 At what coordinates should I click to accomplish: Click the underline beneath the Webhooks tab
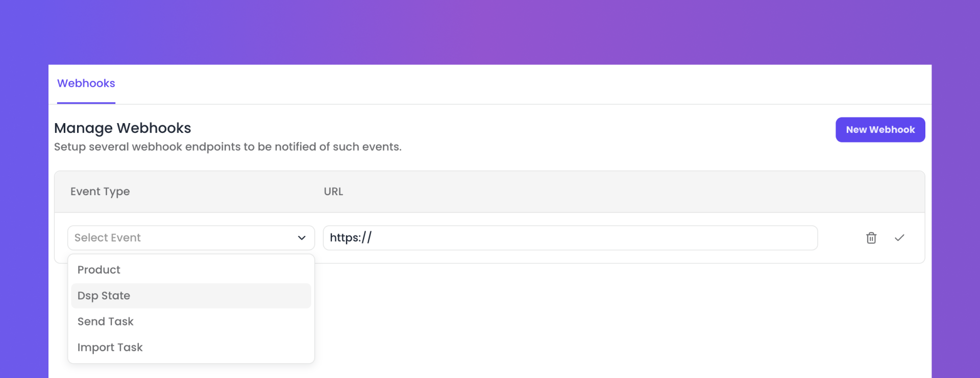tap(86, 103)
